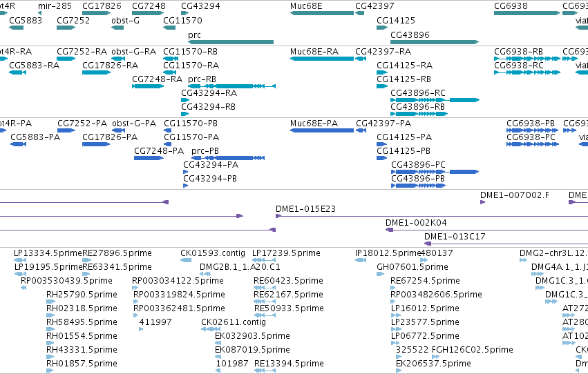The image size is (588, 374).
Task: Click transcript CG43896-RB
Action: click(419, 114)
